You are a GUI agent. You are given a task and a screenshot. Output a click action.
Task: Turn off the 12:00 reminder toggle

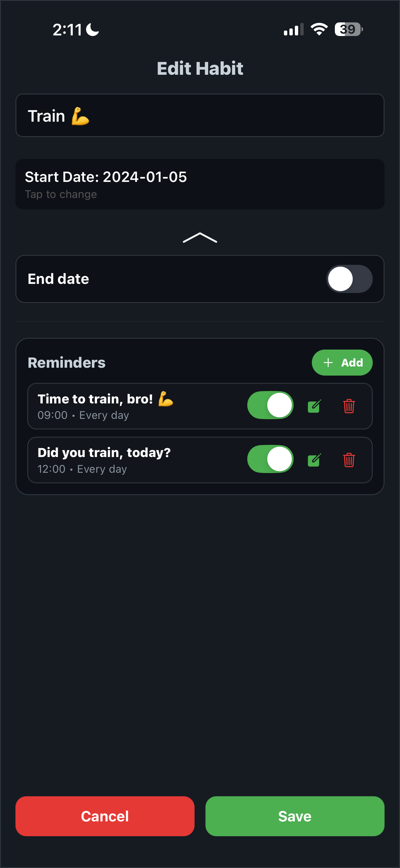[x=271, y=459]
